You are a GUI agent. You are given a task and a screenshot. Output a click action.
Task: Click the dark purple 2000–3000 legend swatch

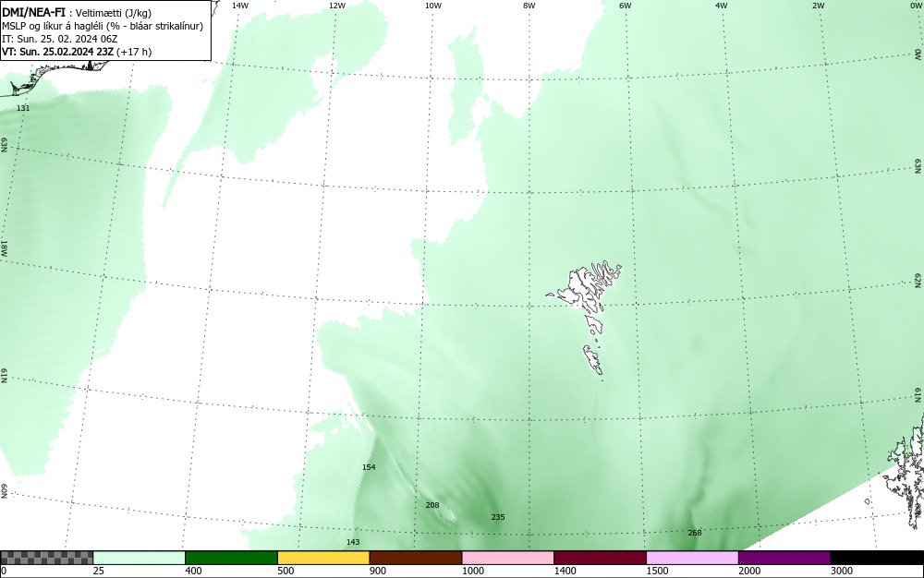(784, 558)
